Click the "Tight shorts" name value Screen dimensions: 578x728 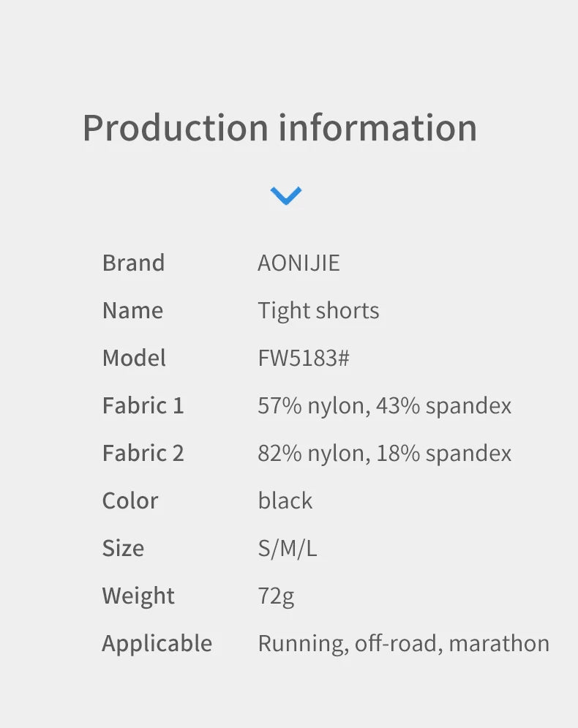coord(318,310)
